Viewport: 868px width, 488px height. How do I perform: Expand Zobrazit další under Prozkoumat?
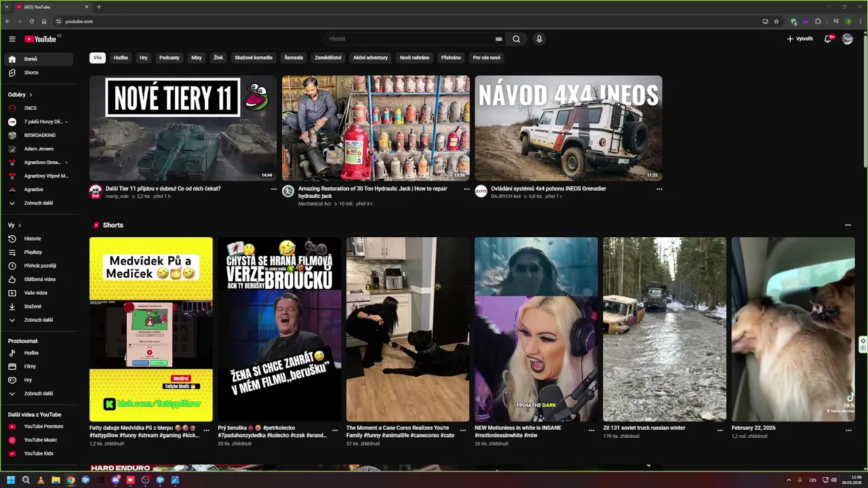pyautogui.click(x=39, y=394)
